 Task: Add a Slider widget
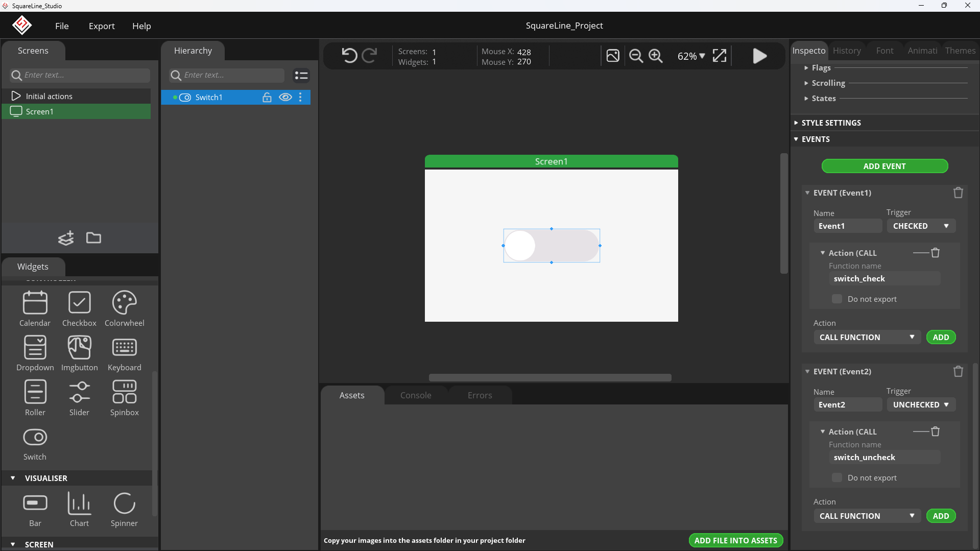pos(79,398)
